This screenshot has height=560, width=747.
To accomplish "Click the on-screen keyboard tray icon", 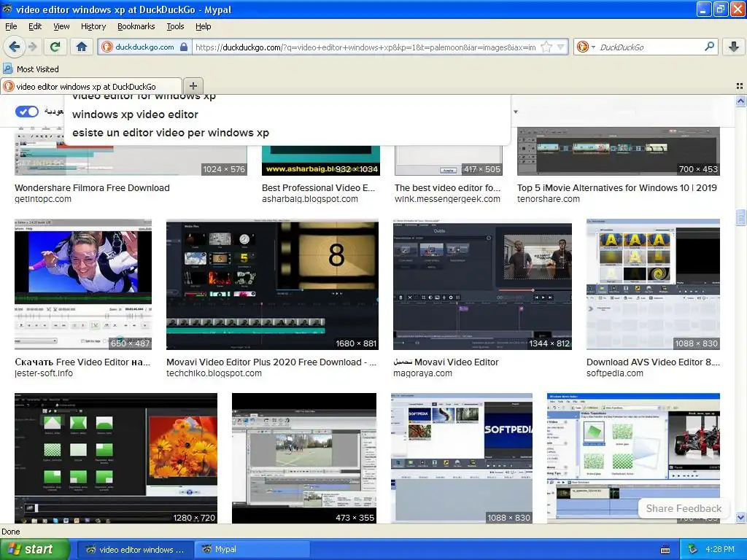I will click(x=665, y=550).
